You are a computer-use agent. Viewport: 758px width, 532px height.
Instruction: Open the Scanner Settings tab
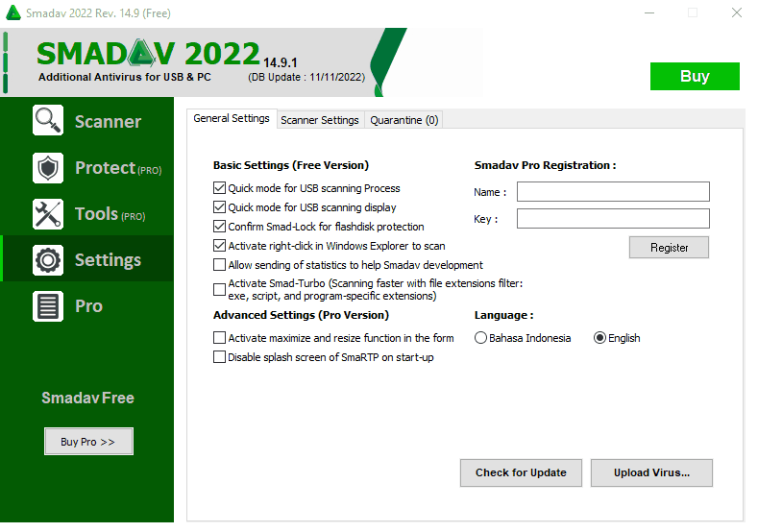(x=320, y=120)
